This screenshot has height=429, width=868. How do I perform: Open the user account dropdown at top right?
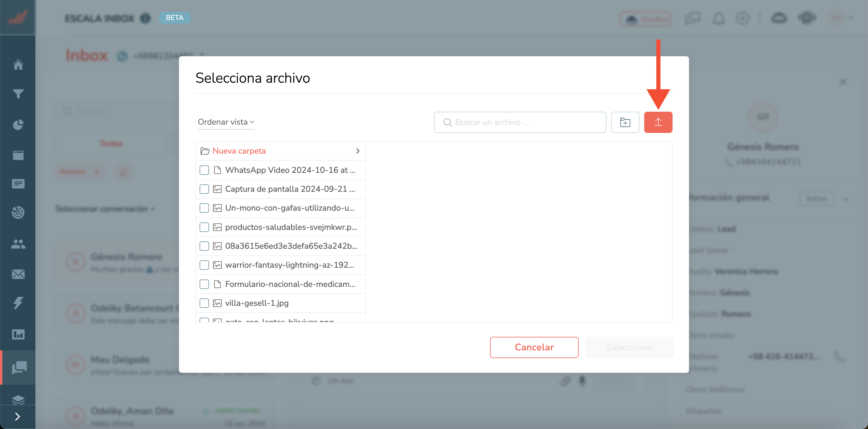pyautogui.click(x=841, y=18)
